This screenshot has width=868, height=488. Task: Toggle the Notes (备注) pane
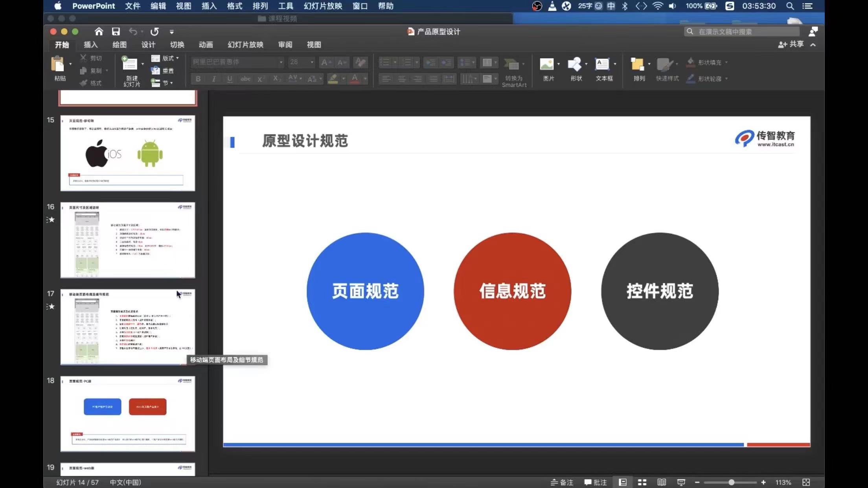(562, 482)
